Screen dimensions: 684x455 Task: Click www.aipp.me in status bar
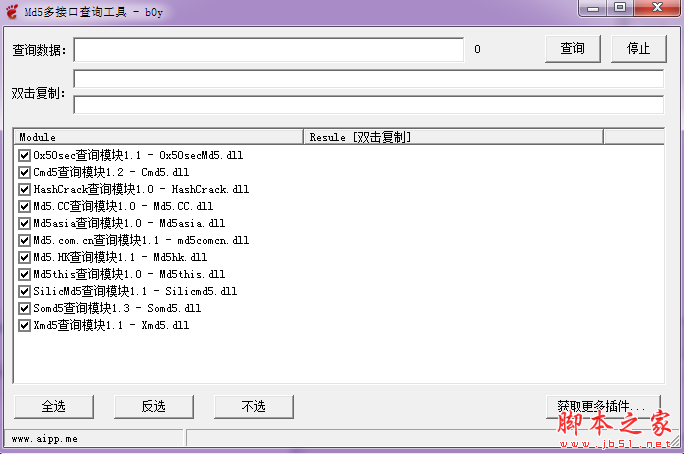(44, 439)
